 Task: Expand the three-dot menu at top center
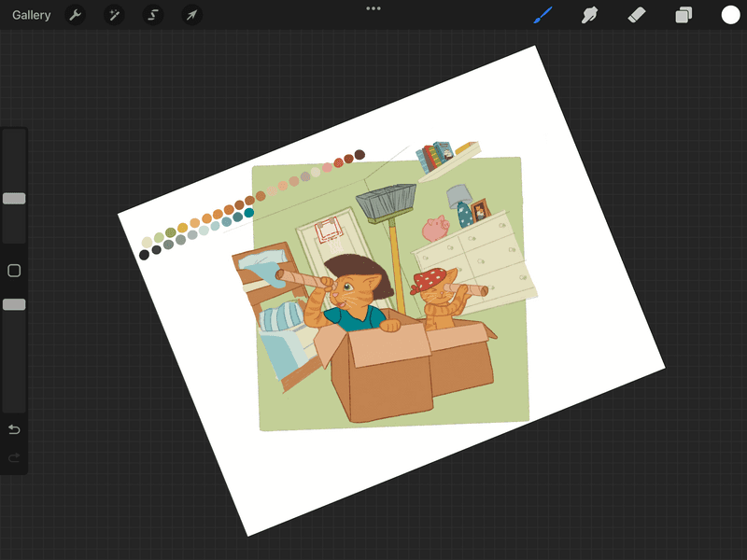click(373, 8)
